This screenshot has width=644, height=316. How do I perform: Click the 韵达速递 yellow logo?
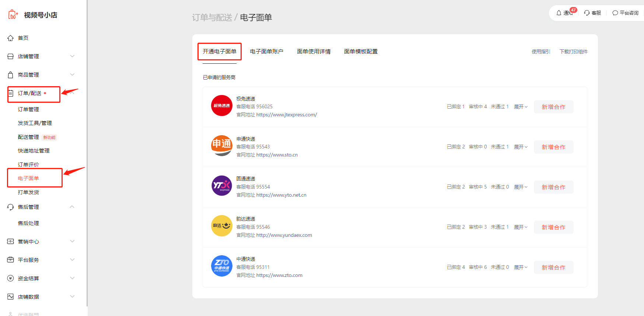click(221, 226)
